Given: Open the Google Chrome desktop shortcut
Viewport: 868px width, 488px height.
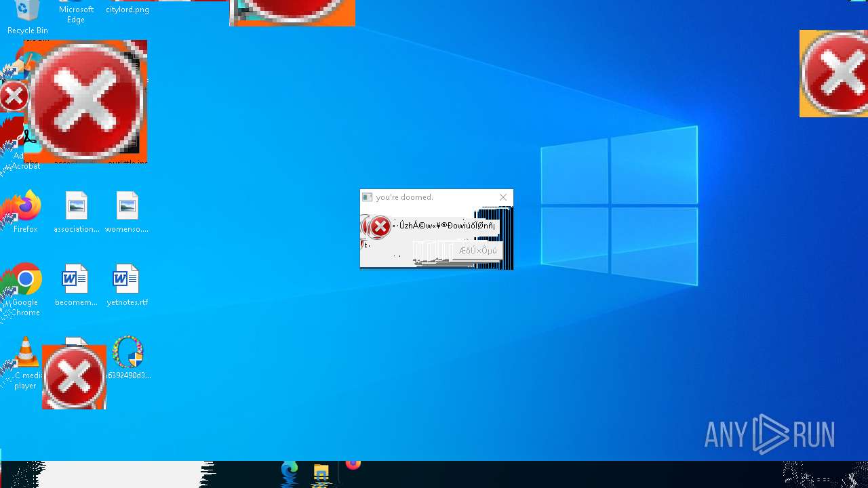Looking at the screenshot, I should 26,290.
